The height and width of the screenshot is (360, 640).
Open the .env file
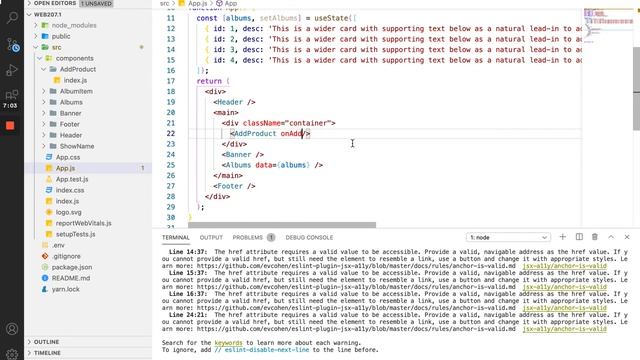pos(58,245)
